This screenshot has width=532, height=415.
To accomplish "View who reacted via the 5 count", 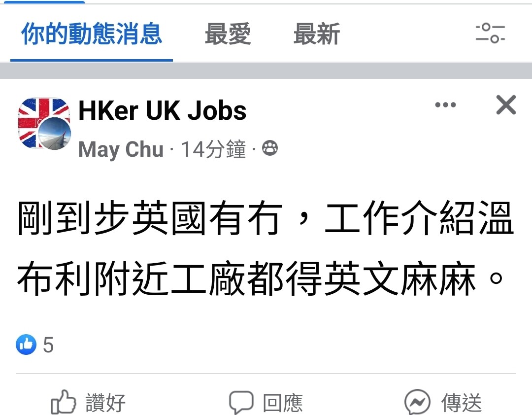I will click(48, 345).
